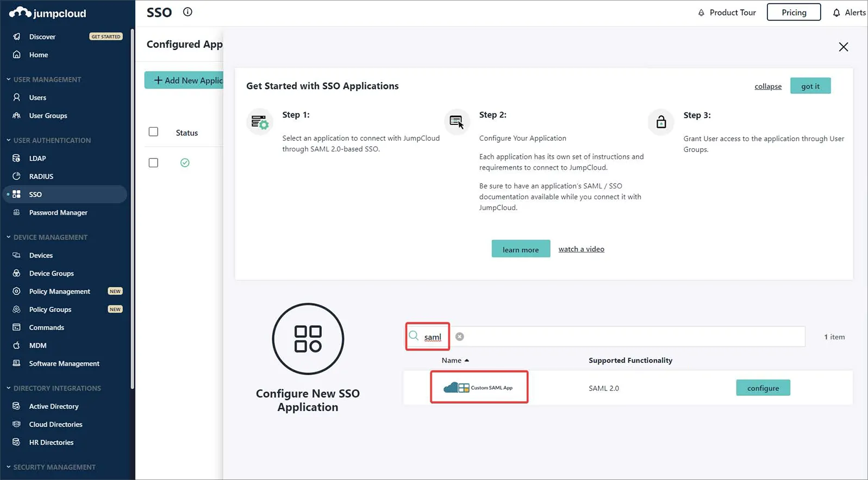Click the Supported Functionality column header

630,361
